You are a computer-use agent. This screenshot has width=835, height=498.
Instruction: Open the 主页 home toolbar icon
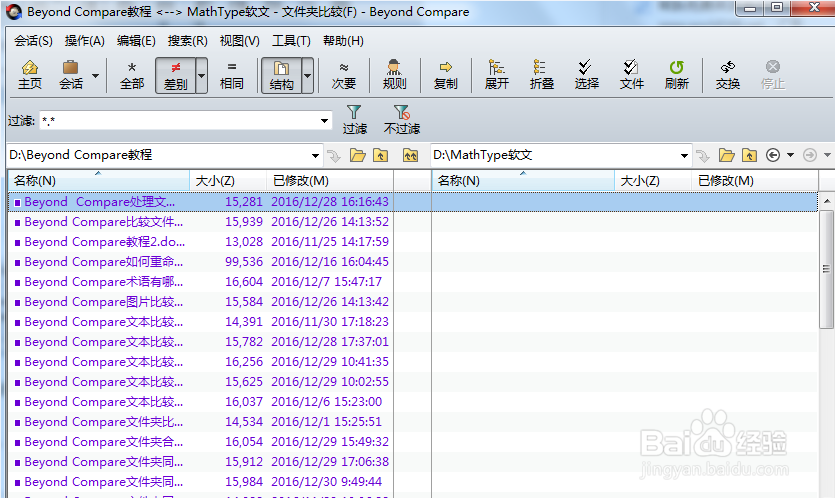[x=30, y=75]
